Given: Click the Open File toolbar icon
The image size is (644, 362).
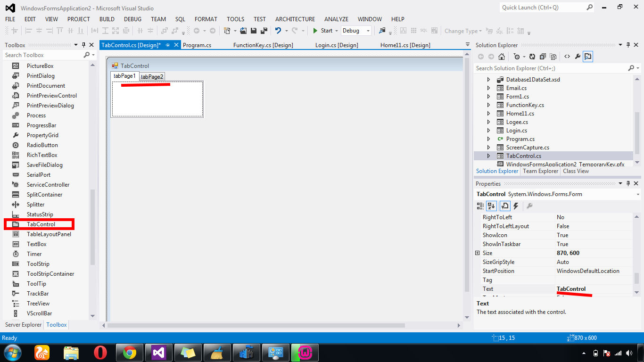Looking at the screenshot, I should [x=243, y=31].
